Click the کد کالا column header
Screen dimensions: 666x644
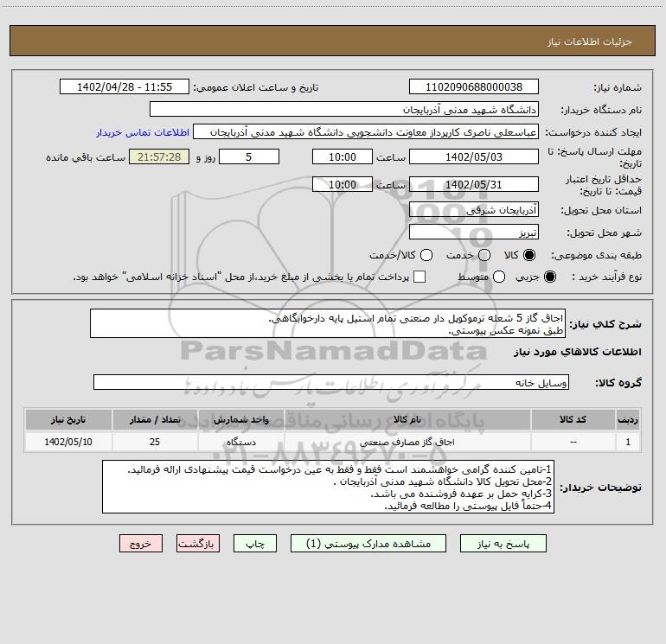(x=573, y=419)
